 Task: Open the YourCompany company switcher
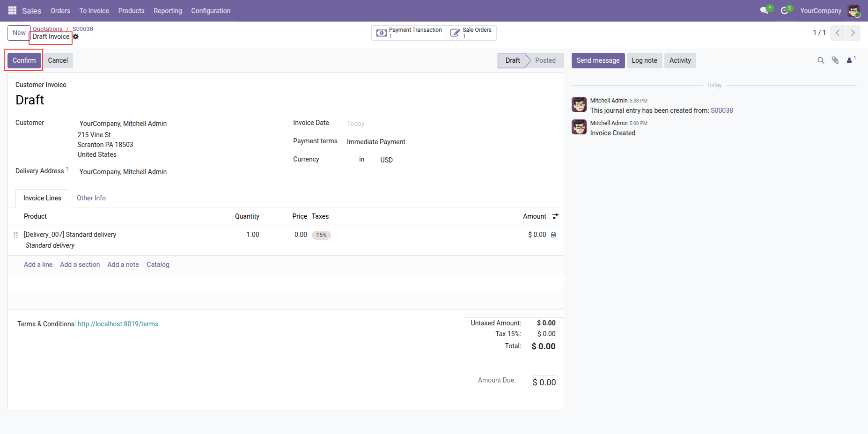pyautogui.click(x=820, y=11)
